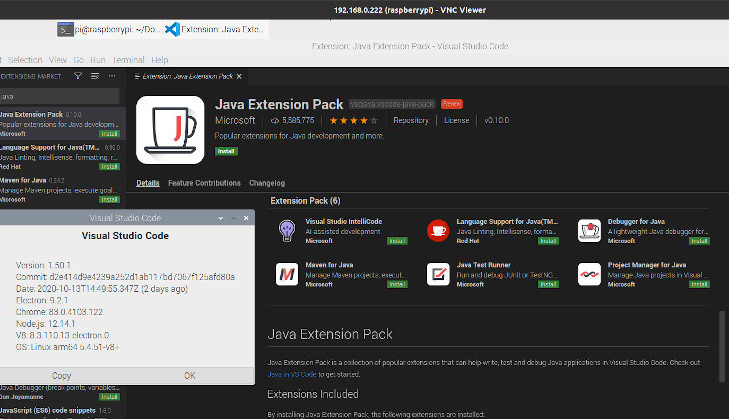This screenshot has width=729, height=419.
Task: Open the Java in VS Code link
Action: 292,374
